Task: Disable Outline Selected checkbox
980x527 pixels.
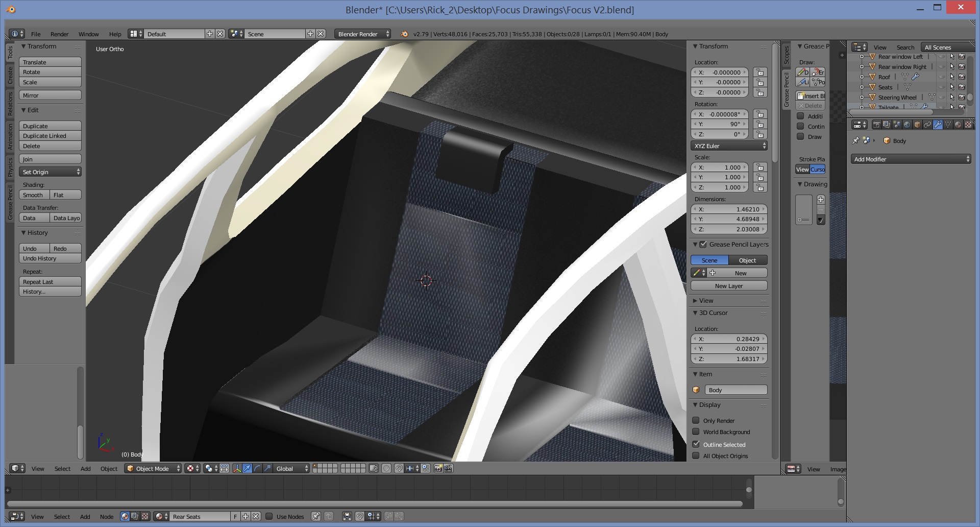Action: [696, 444]
